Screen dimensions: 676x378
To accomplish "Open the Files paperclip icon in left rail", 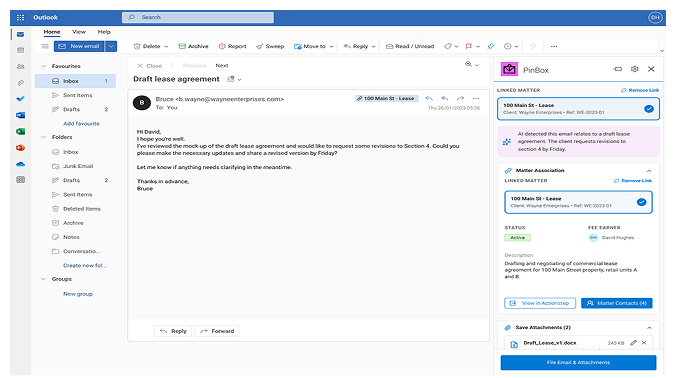I will point(20,83).
